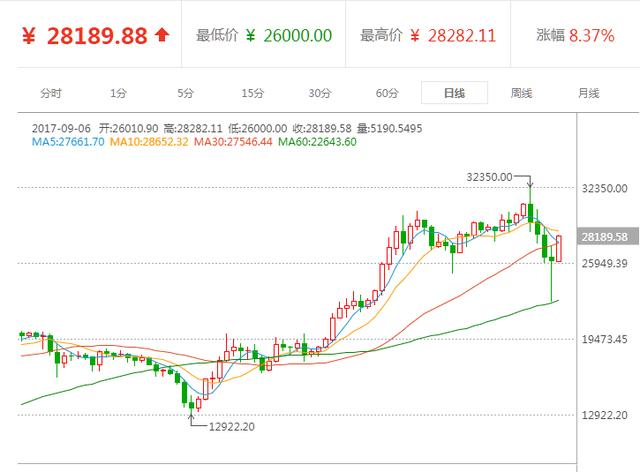Click the current price 28189.88
This screenshot has width=640, height=472.
[97, 36]
